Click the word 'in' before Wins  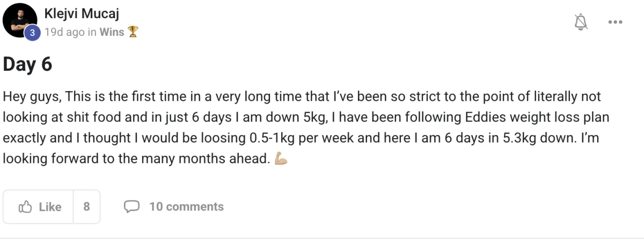pos(92,32)
